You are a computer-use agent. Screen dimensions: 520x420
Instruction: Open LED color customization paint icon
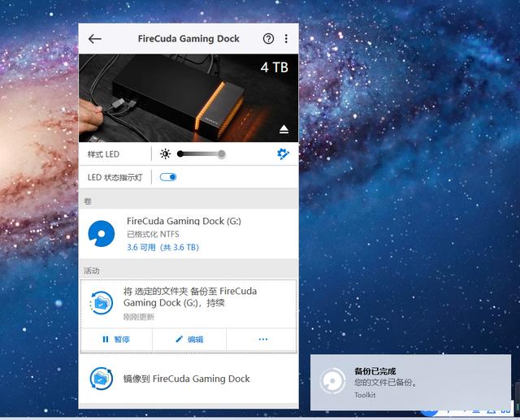pyautogui.click(x=283, y=154)
